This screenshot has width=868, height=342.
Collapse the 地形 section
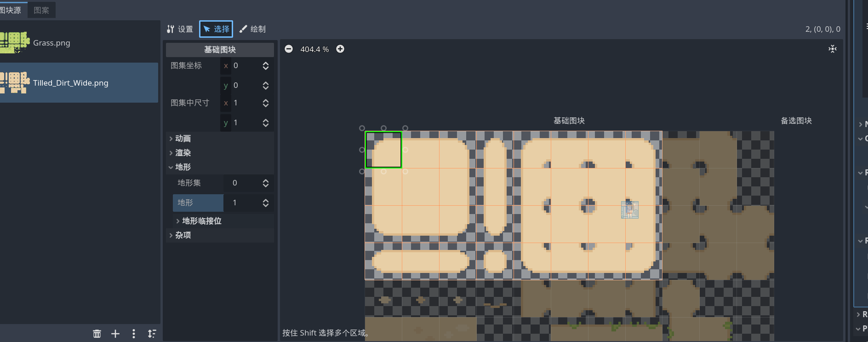point(183,167)
